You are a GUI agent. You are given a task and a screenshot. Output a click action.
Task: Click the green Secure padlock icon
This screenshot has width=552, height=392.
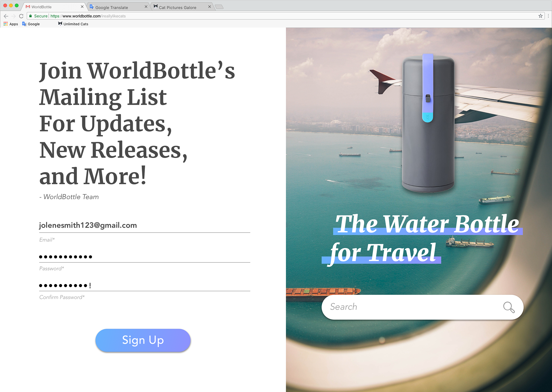coord(30,16)
